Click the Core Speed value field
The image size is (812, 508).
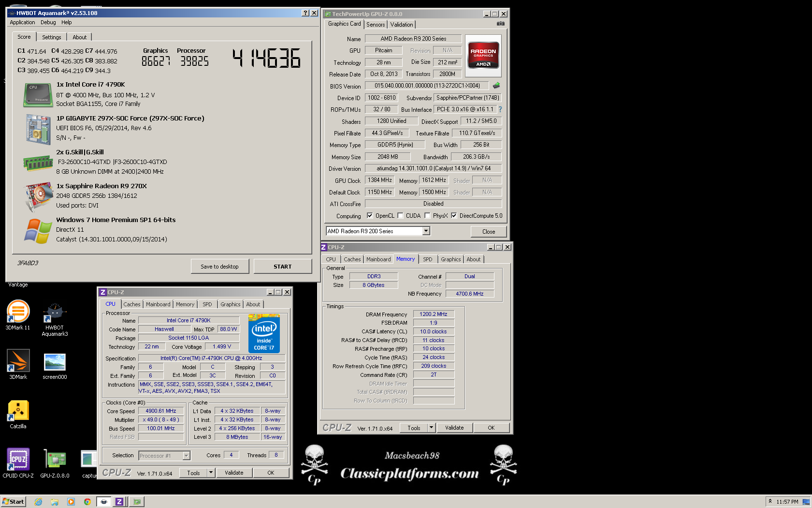pyautogui.click(x=161, y=411)
